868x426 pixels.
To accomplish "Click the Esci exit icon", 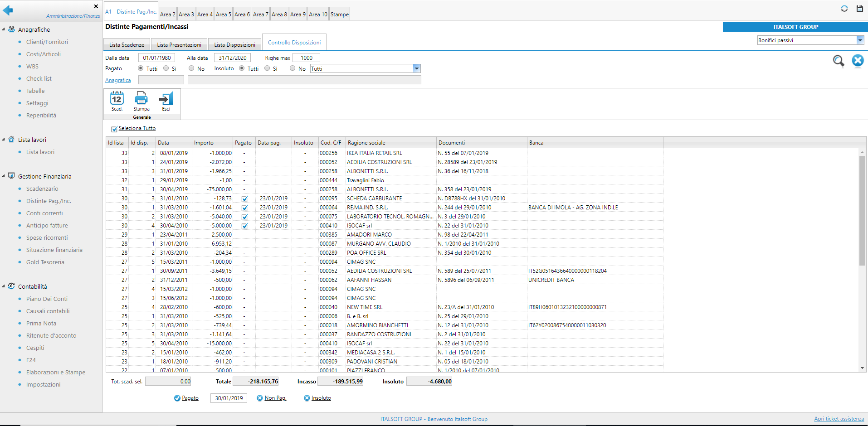I will point(166,99).
